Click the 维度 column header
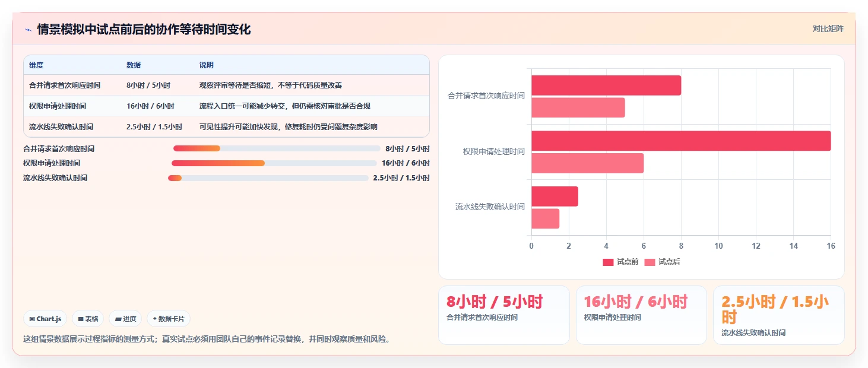 (36, 65)
